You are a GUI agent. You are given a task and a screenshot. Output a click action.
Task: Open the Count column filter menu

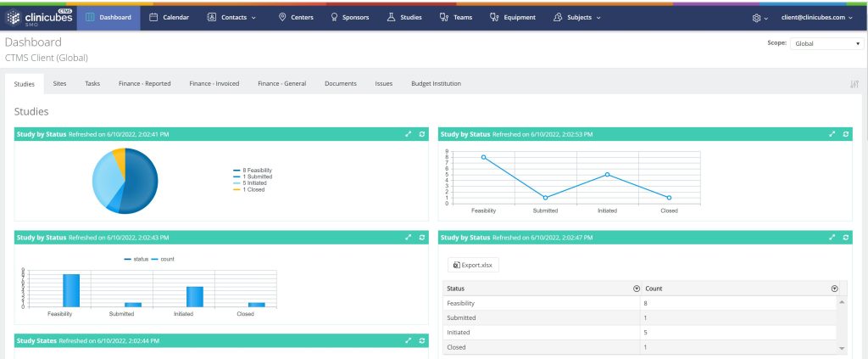pos(834,289)
